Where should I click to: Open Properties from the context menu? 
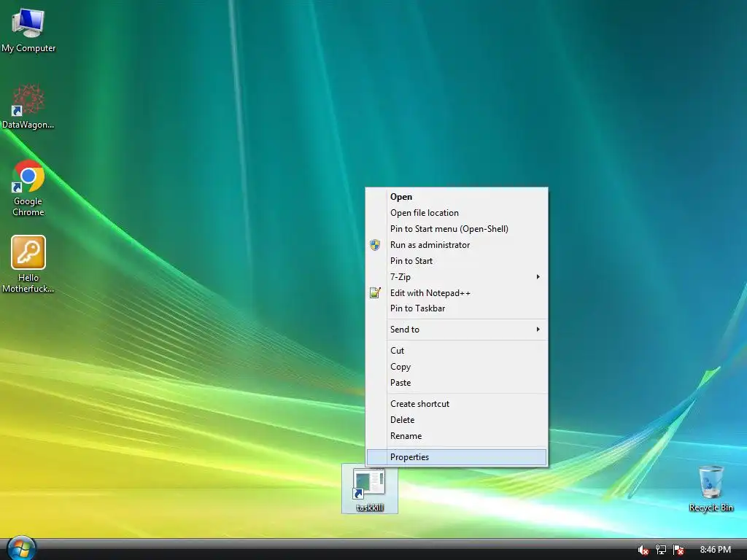pyautogui.click(x=457, y=457)
